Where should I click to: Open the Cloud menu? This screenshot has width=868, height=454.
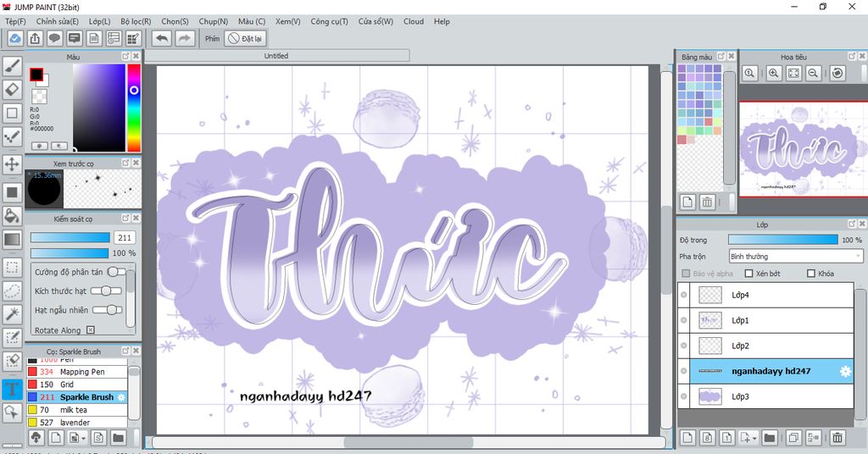point(414,21)
